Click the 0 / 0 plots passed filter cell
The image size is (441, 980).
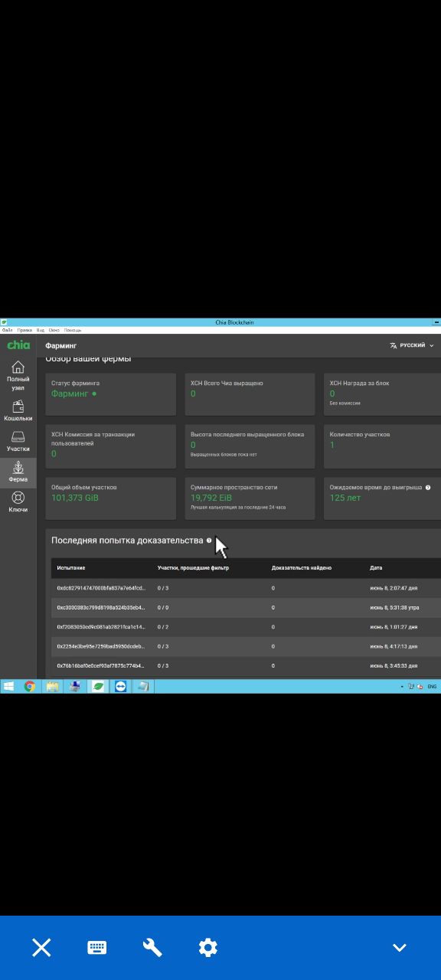point(163,607)
